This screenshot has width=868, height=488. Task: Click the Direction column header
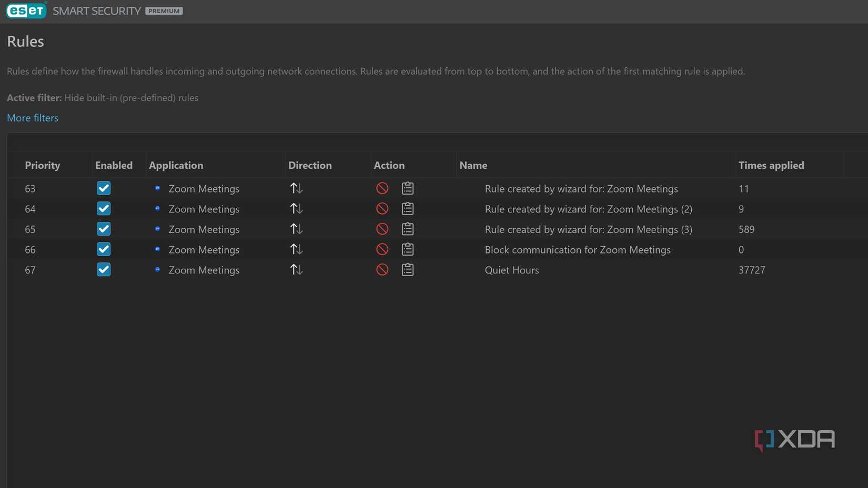click(x=310, y=165)
